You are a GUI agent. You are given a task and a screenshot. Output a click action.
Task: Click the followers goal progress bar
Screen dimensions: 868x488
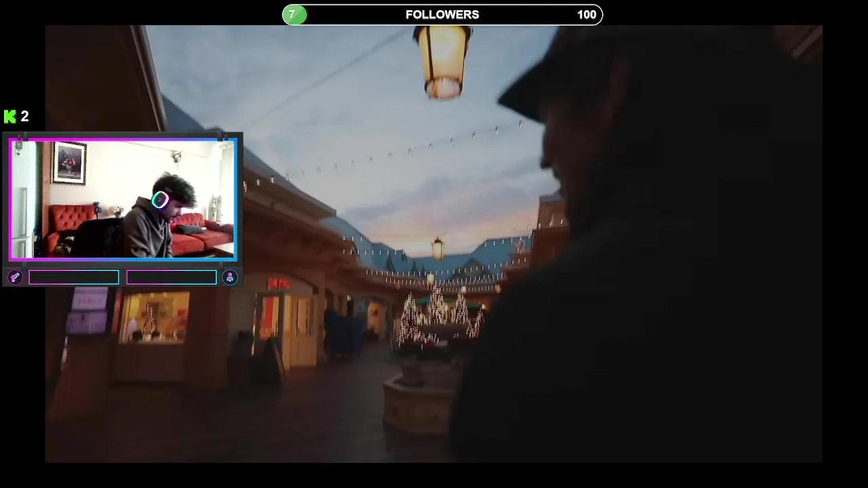point(442,14)
